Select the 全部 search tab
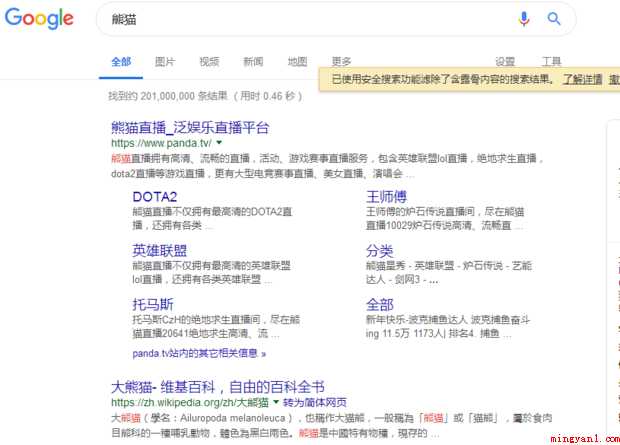 point(121,62)
